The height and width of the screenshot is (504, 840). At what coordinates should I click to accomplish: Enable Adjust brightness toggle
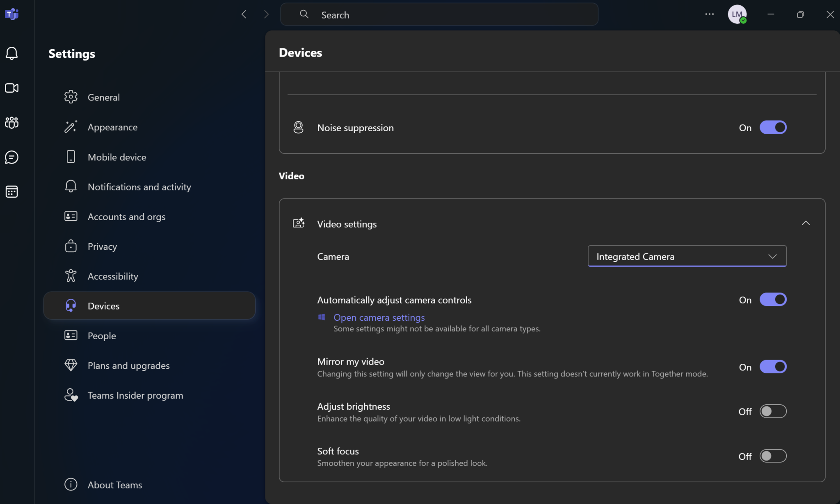pyautogui.click(x=773, y=411)
